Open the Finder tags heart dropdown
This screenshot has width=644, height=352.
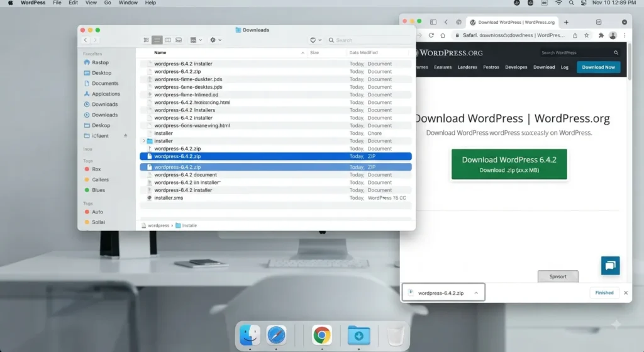pos(316,40)
